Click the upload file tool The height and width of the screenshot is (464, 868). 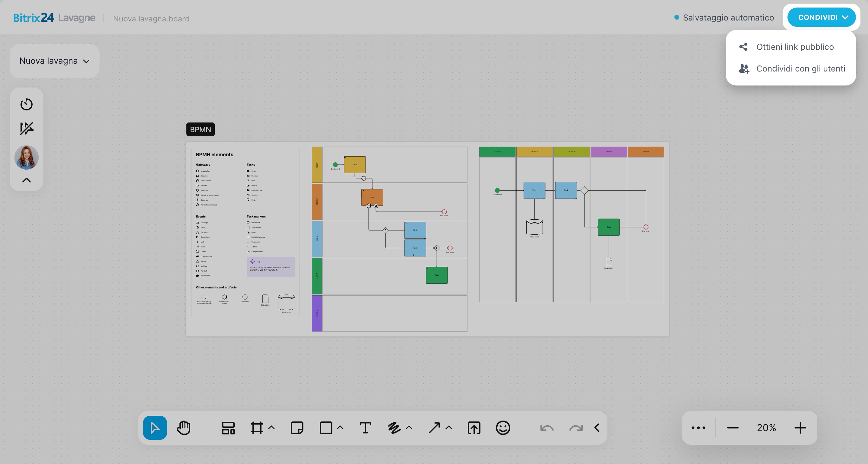point(474,427)
